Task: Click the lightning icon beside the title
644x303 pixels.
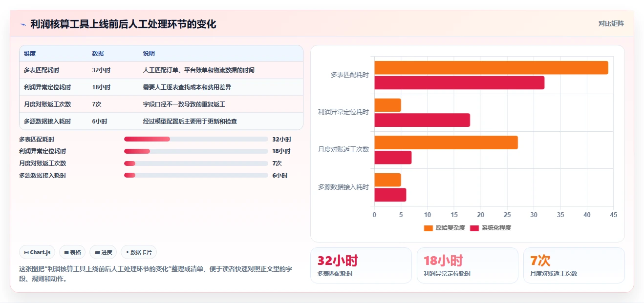Action: pyautogui.click(x=23, y=24)
